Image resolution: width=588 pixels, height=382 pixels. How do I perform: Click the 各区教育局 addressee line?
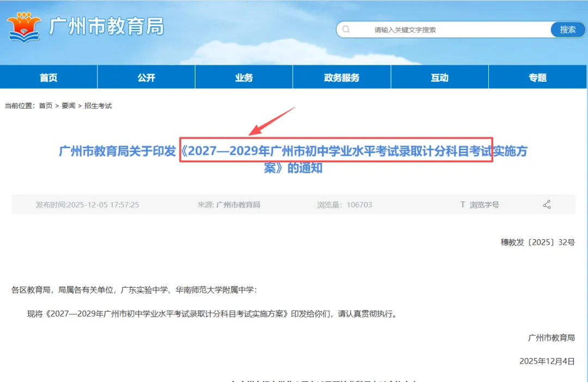click(x=134, y=290)
